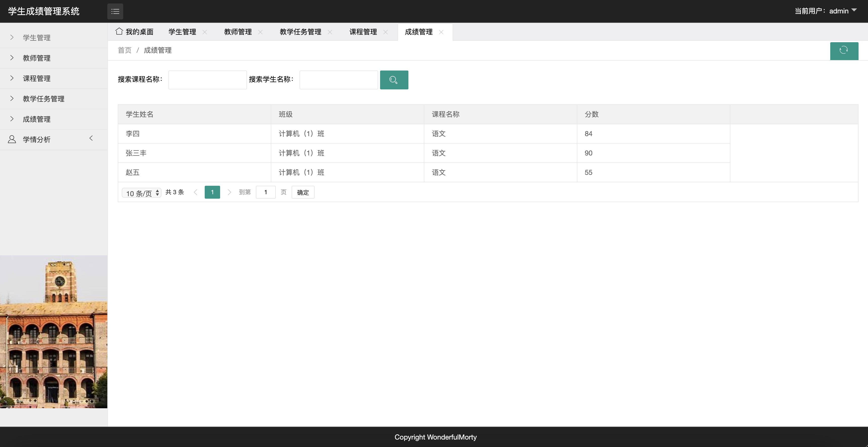Click the home icon on 我的桌面 tab
This screenshot has width=868, height=447.
click(x=119, y=31)
